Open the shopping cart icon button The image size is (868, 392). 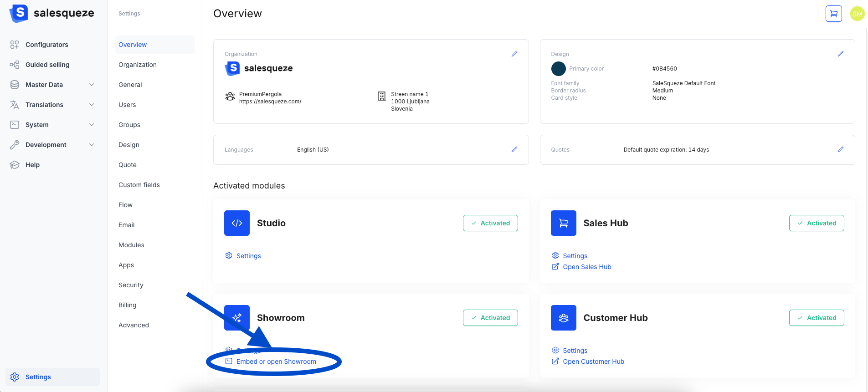coord(833,14)
